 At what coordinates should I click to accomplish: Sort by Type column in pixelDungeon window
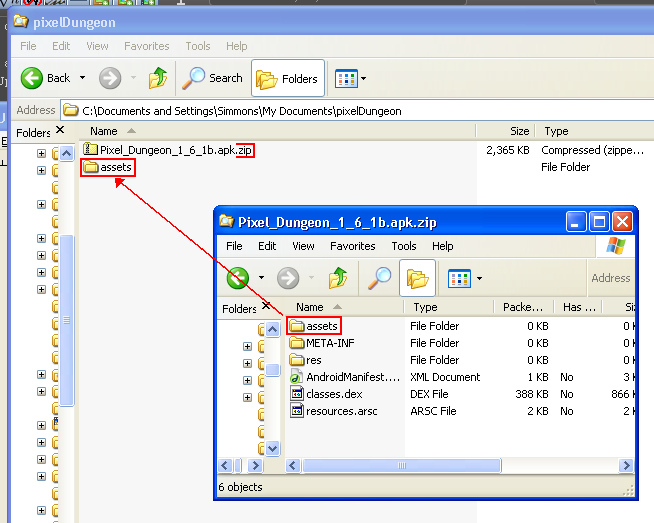coord(556,131)
